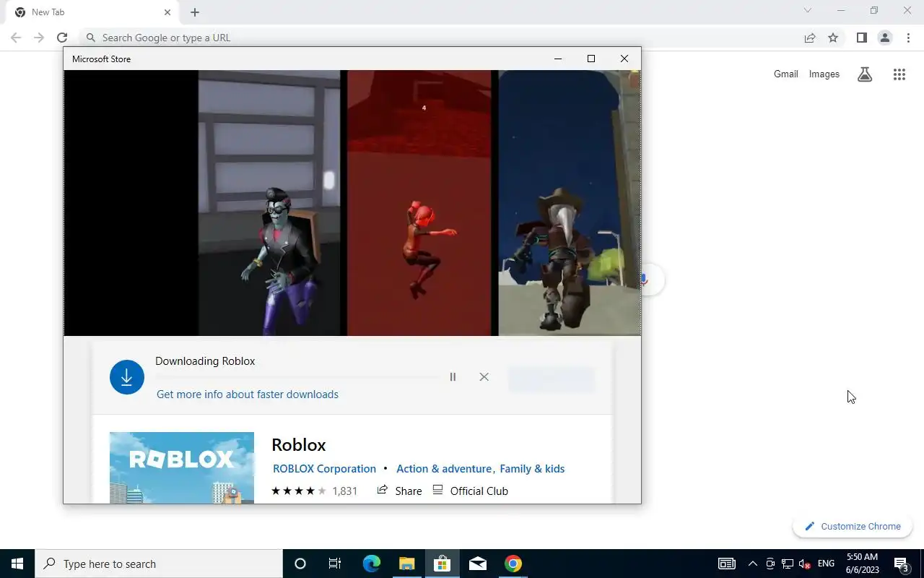Click the Roblox star rating
Image resolution: width=924 pixels, height=578 pixels.
click(x=299, y=491)
